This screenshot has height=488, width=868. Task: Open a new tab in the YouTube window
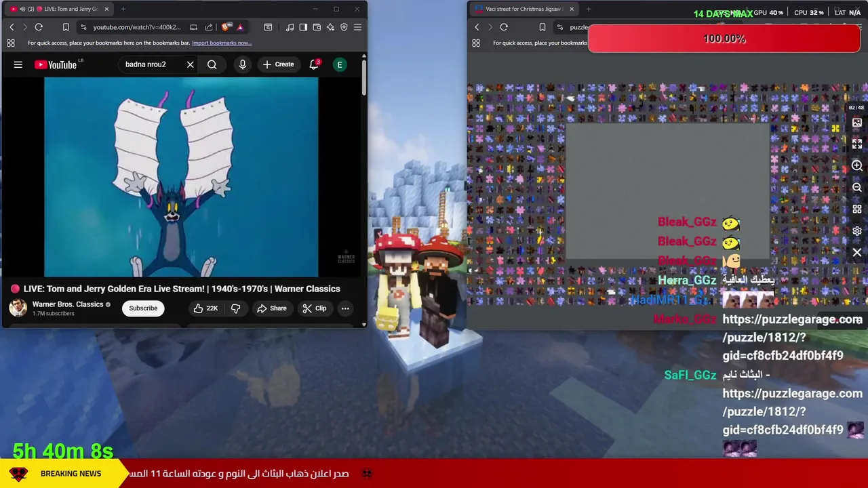(x=123, y=9)
